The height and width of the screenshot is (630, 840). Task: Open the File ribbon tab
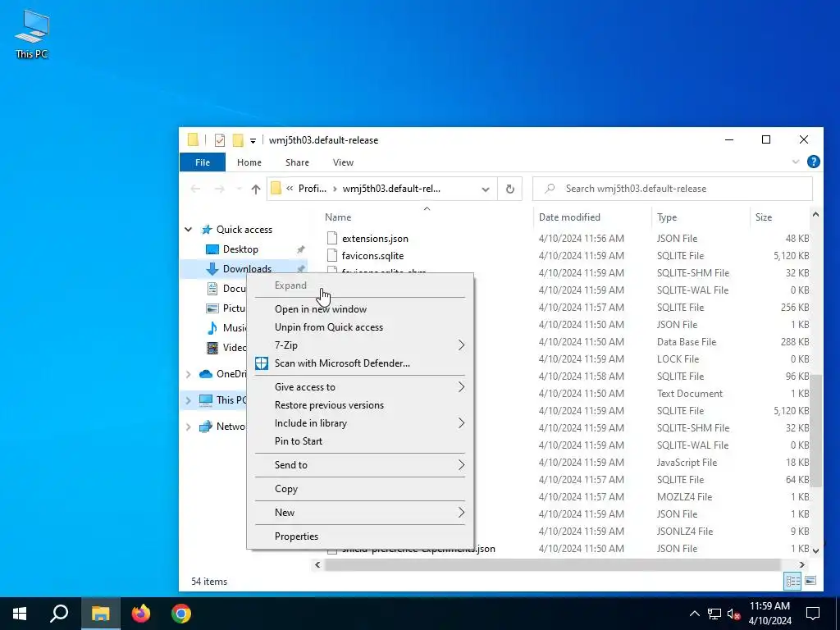203,162
